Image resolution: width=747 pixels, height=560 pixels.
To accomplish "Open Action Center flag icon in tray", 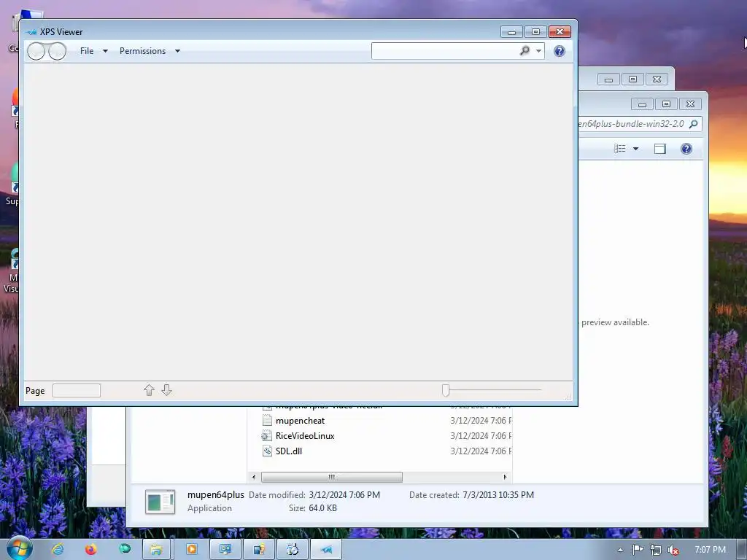I will click(638, 550).
